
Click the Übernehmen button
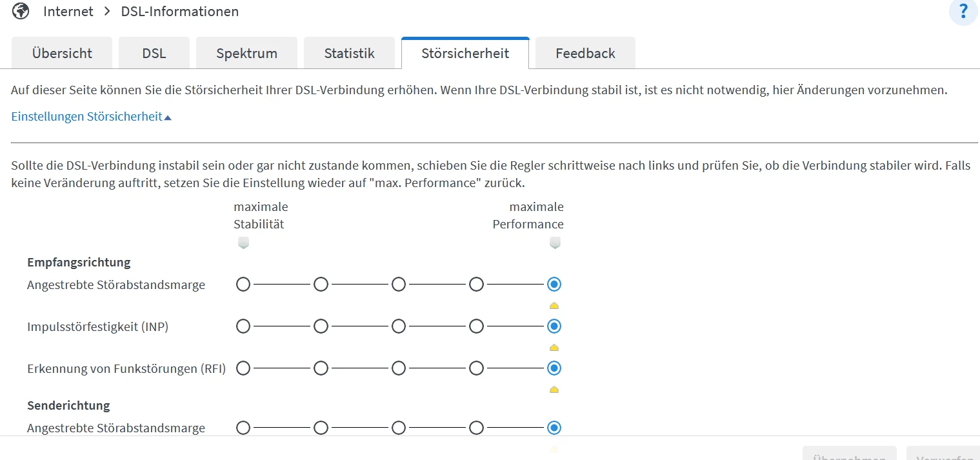coord(849,454)
